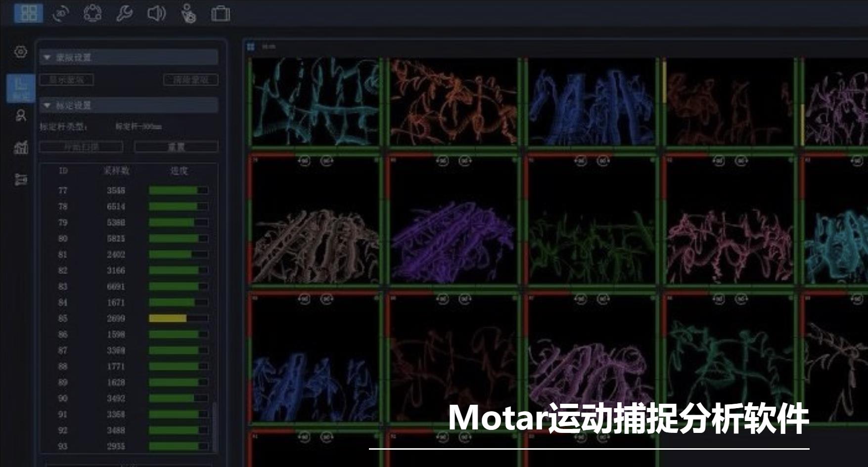Rotate the pink trace view 90° counter-clockwise
Image resolution: width=868 pixels, height=467 pixels.
(x=719, y=161)
